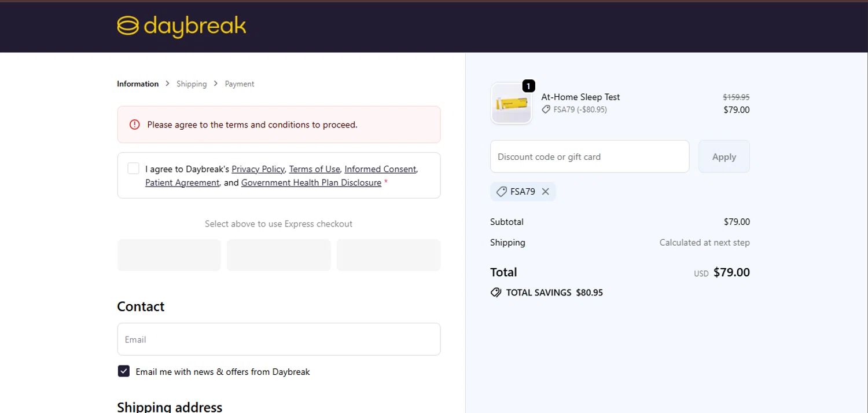Open the Informed Consent link
Screen dimensions: 868x413
pyautogui.click(x=380, y=169)
